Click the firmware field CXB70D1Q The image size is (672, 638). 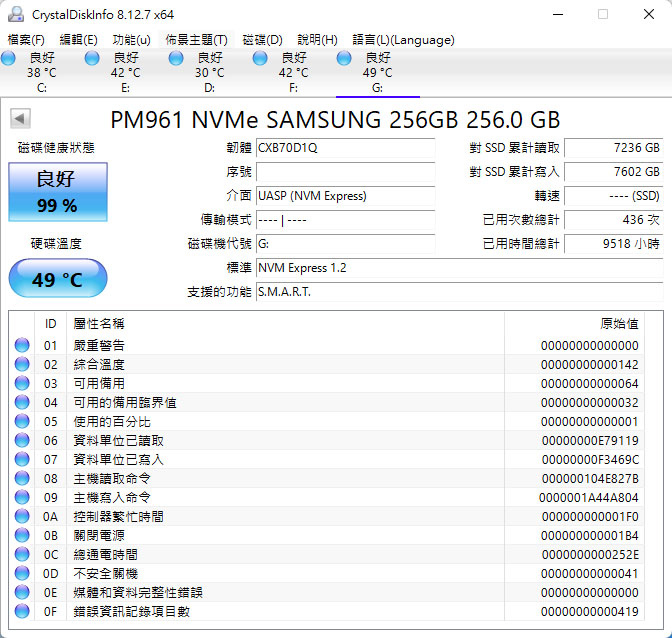(x=345, y=148)
